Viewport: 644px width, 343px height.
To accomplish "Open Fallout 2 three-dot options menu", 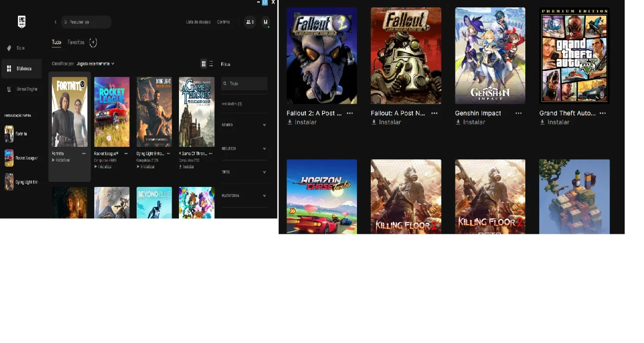I will 350,113.
